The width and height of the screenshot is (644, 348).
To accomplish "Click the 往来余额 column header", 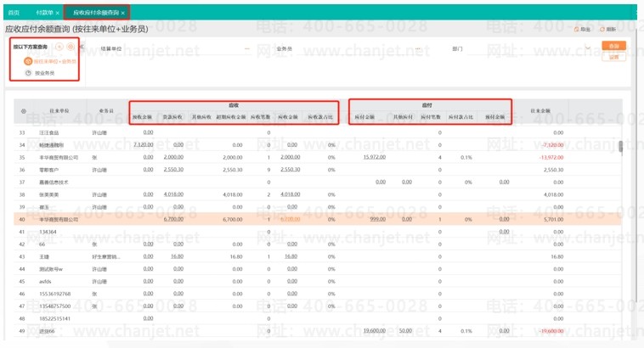I will 540,111.
